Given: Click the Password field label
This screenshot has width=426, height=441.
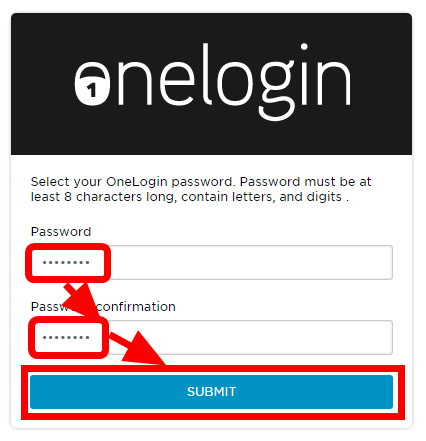Looking at the screenshot, I should pyautogui.click(x=61, y=232).
